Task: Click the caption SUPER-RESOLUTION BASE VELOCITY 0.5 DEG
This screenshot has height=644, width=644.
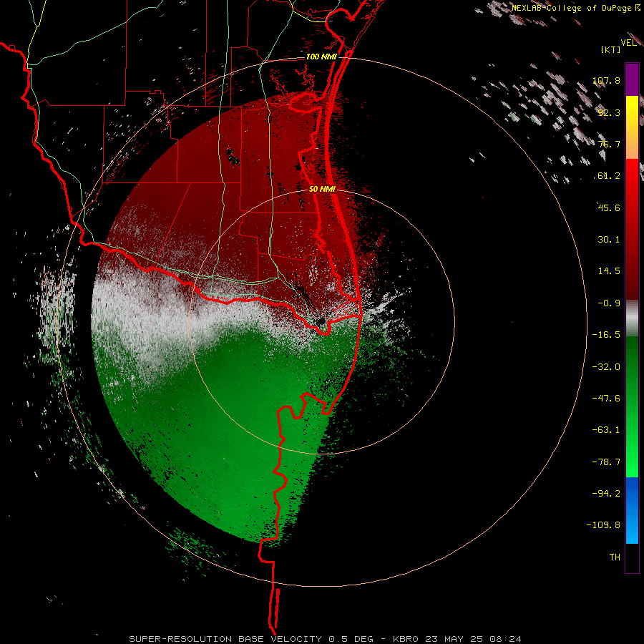Action: click(251, 639)
